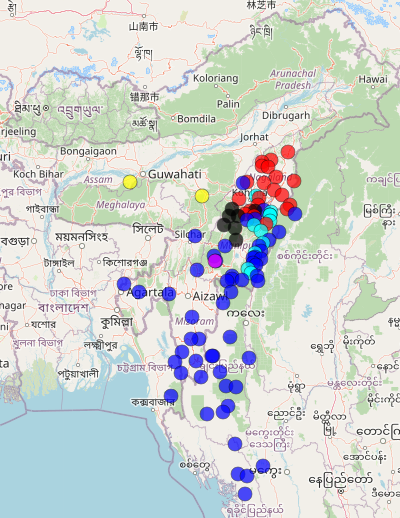
Task: Click the blue marker over Silchar label
Action: click(x=195, y=236)
